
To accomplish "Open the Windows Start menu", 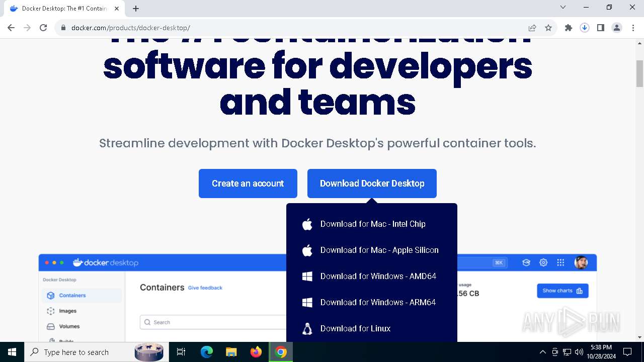I will pyautogui.click(x=12, y=352).
